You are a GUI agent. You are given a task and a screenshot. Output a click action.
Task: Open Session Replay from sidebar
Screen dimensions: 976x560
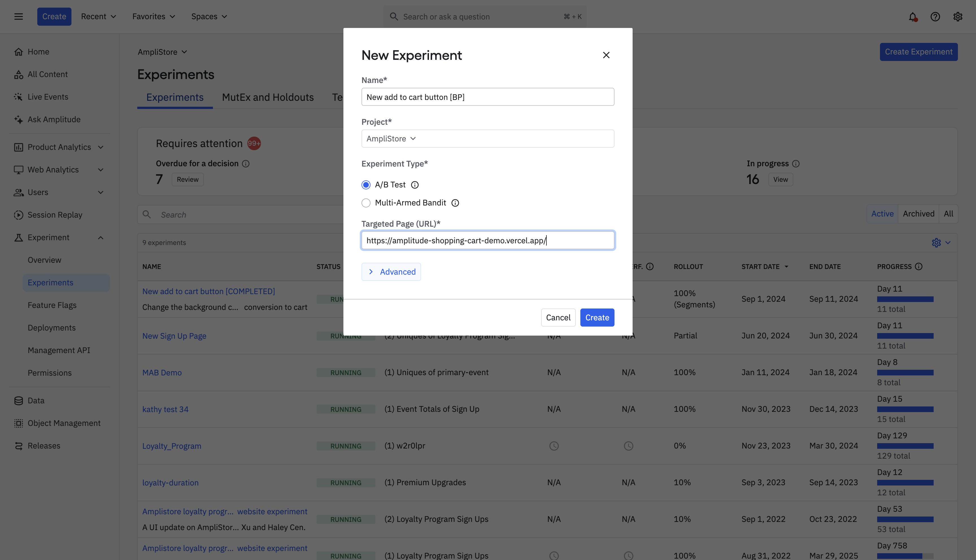click(55, 215)
